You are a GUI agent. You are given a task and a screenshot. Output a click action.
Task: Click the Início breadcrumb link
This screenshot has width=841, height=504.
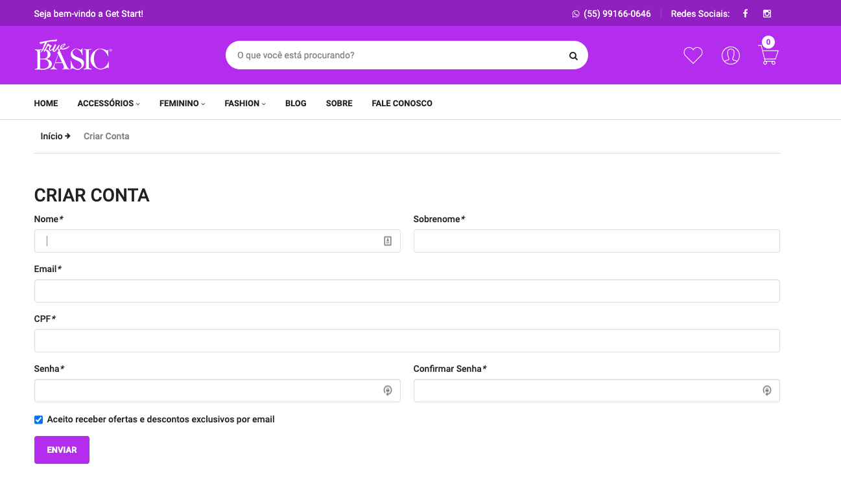[x=52, y=136]
